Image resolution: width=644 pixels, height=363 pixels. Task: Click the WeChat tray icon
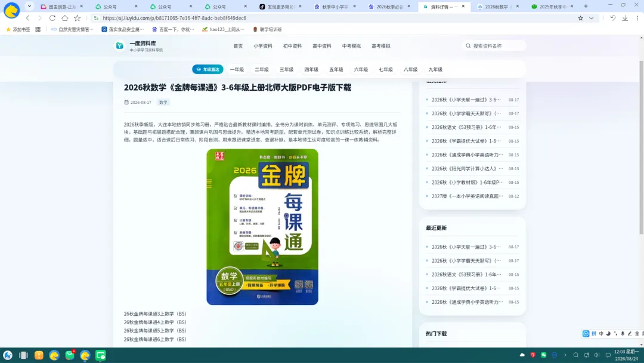544,355
